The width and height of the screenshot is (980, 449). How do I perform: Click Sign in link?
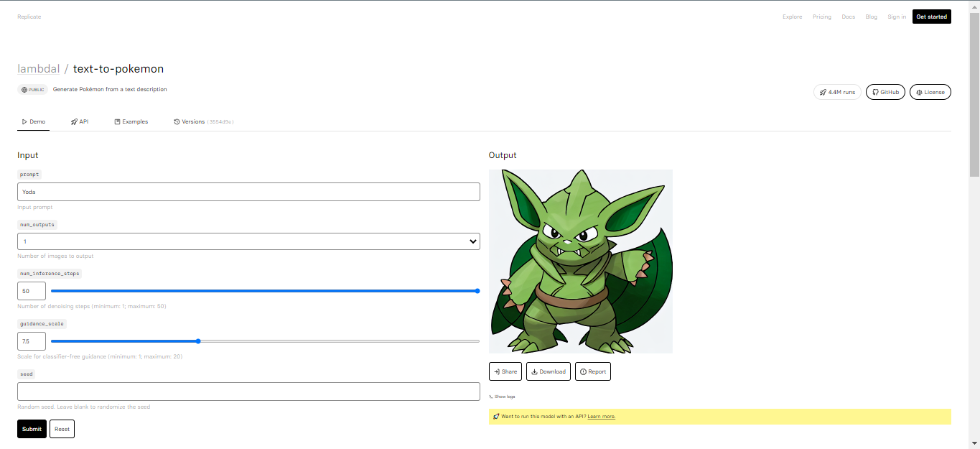pos(897,17)
